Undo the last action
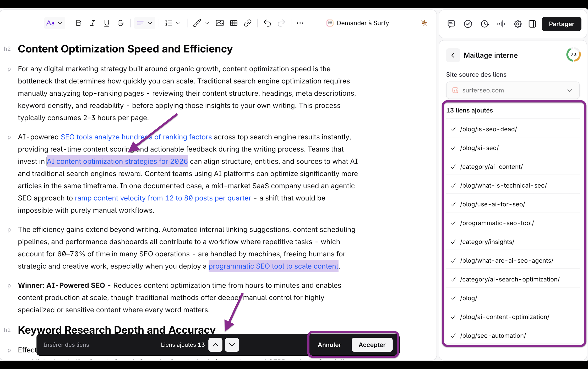This screenshot has width=588, height=369. pyautogui.click(x=267, y=23)
